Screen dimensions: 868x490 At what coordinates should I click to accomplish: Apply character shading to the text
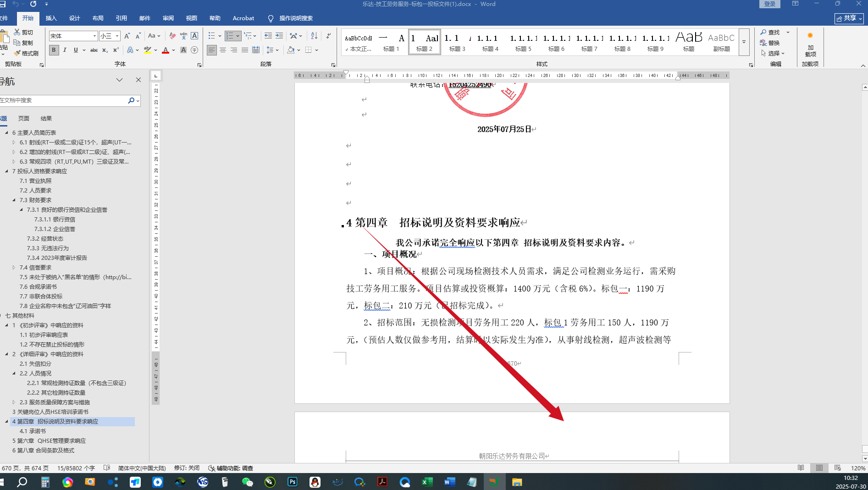click(x=183, y=50)
